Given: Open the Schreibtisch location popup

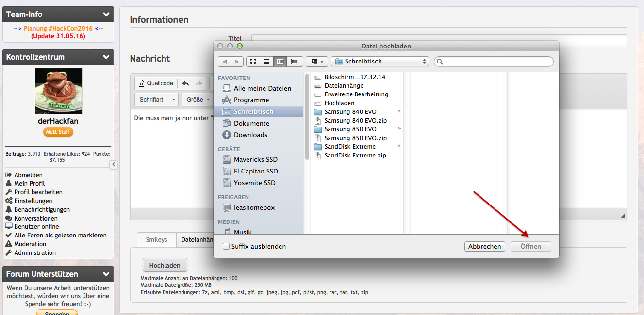Looking at the screenshot, I should tap(380, 62).
